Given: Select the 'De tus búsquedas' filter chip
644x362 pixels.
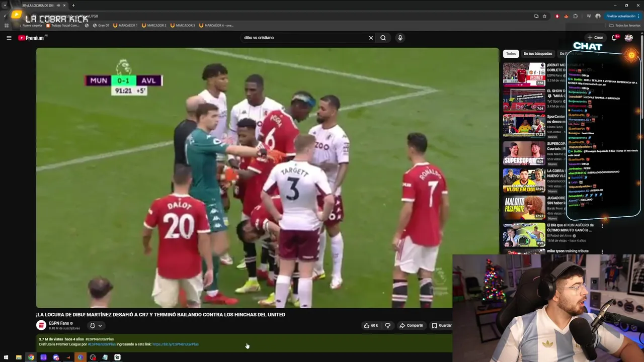Looking at the screenshot, I should pos(538,54).
